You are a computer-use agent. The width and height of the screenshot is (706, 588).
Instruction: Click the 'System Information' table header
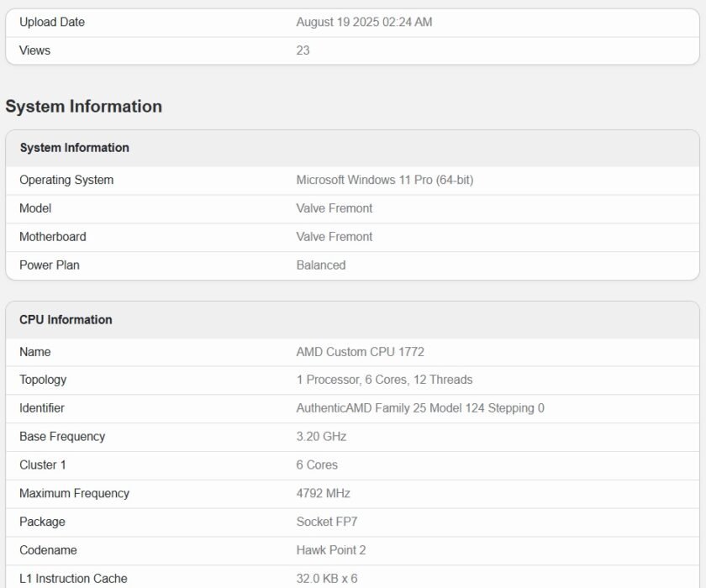coord(74,148)
